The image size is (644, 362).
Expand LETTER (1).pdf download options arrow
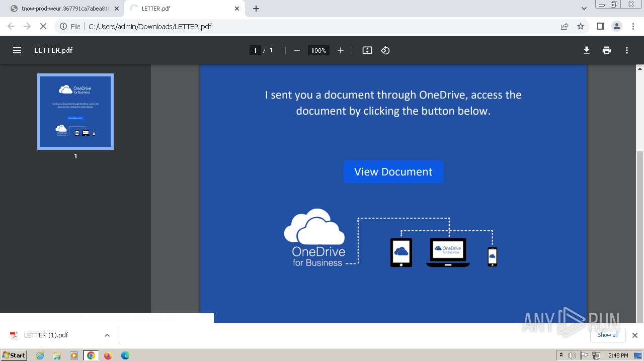click(107, 335)
